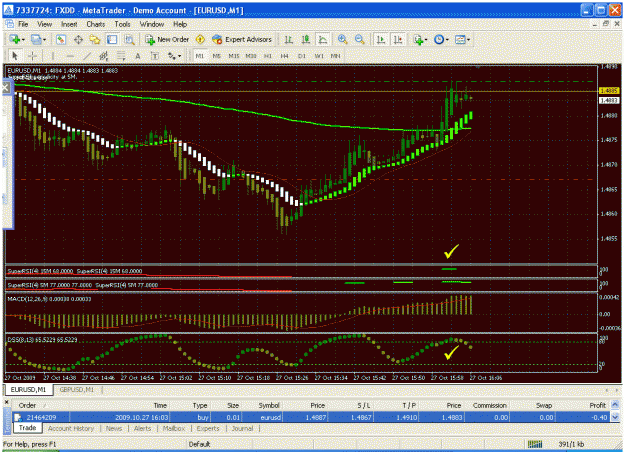Open the MetaEditor yellow diamond icon

click(x=200, y=39)
